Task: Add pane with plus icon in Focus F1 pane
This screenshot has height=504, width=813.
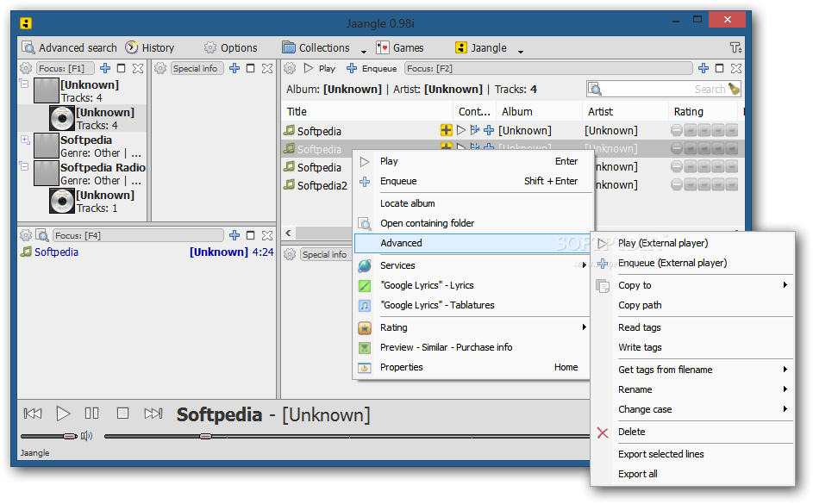Action: [x=105, y=68]
